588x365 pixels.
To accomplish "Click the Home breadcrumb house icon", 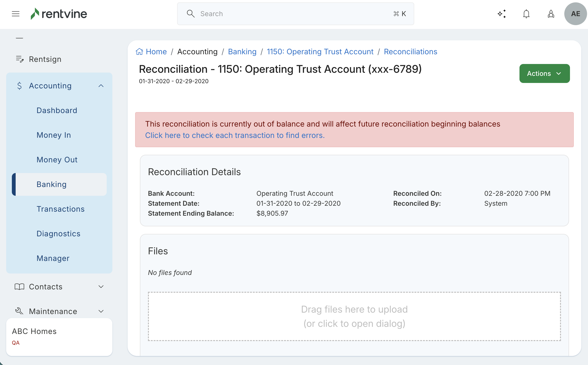I will [139, 52].
